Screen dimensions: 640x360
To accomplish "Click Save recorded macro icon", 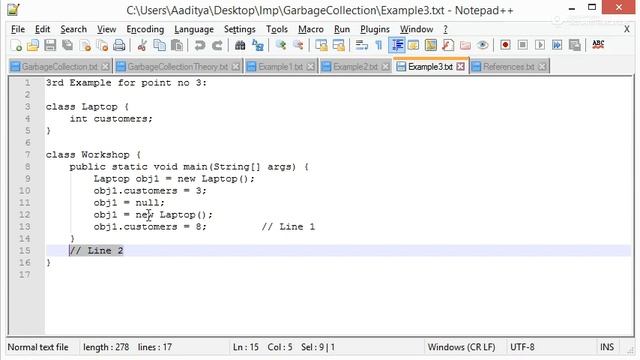I will (574, 45).
